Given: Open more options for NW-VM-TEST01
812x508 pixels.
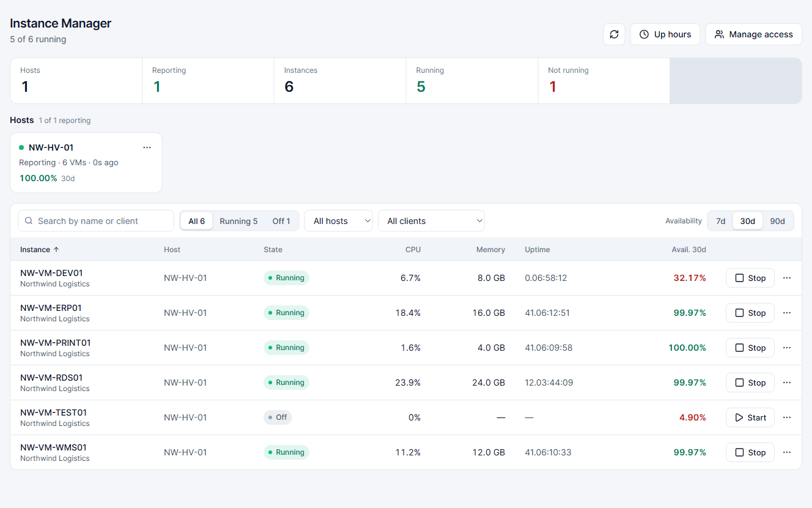Looking at the screenshot, I should [787, 417].
